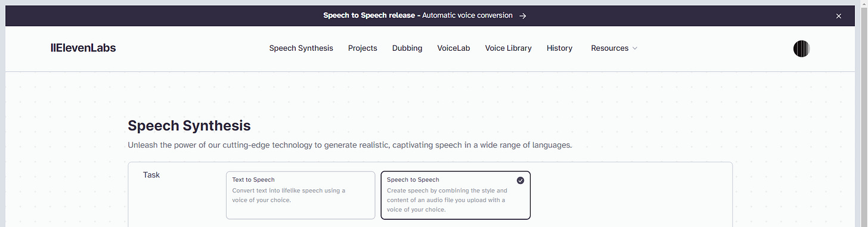Click the 'Speech Synthesis' page heading
This screenshot has height=227, width=868.
click(x=190, y=126)
